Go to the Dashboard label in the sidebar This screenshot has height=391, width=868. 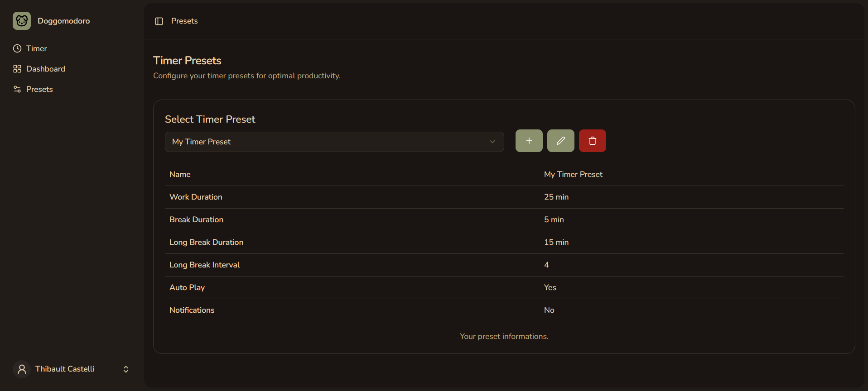[x=46, y=69]
